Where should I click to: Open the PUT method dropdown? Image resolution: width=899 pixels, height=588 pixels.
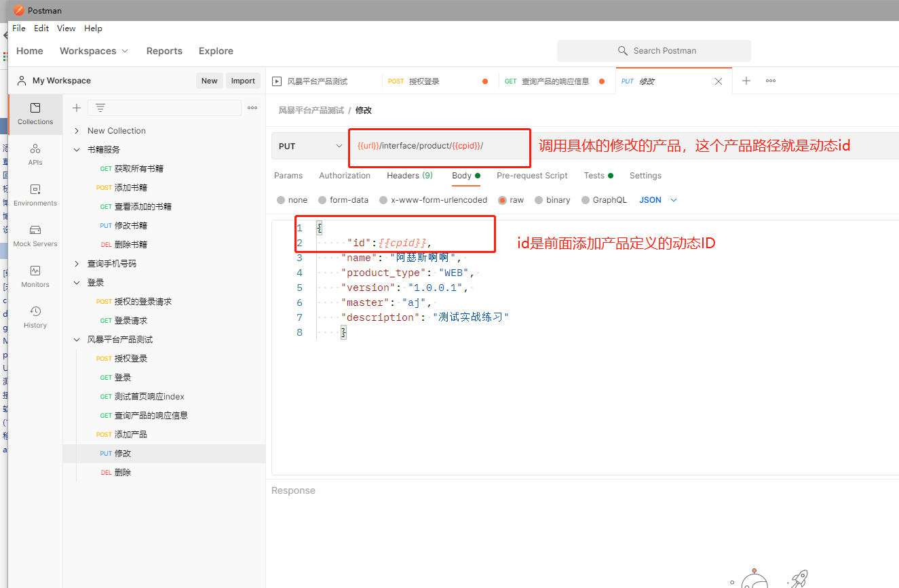[x=310, y=146]
